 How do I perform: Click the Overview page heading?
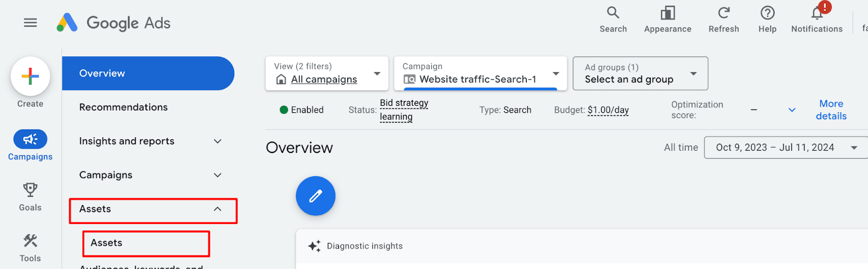(299, 148)
